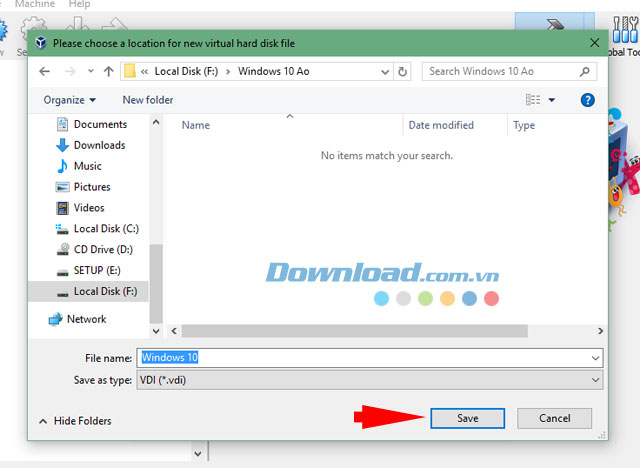Screen dimensions: 640x468
Task: Create a New folder
Action: [148, 100]
